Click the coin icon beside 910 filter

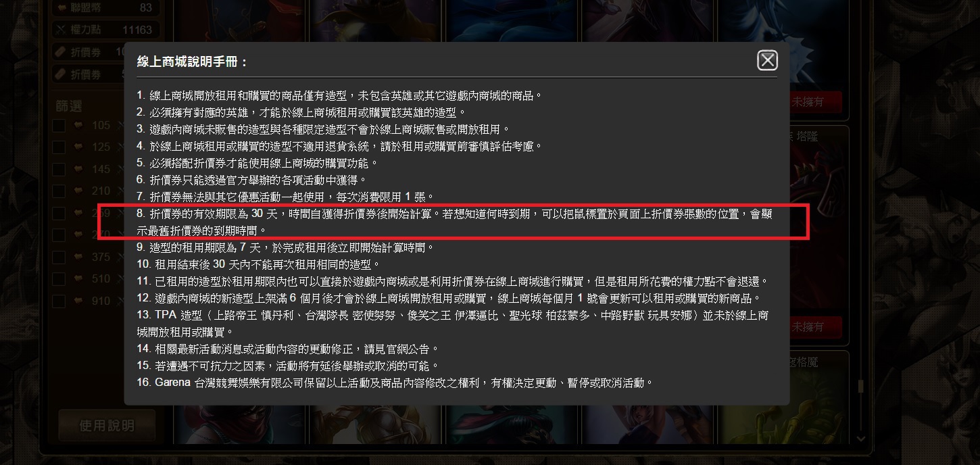coord(79,301)
